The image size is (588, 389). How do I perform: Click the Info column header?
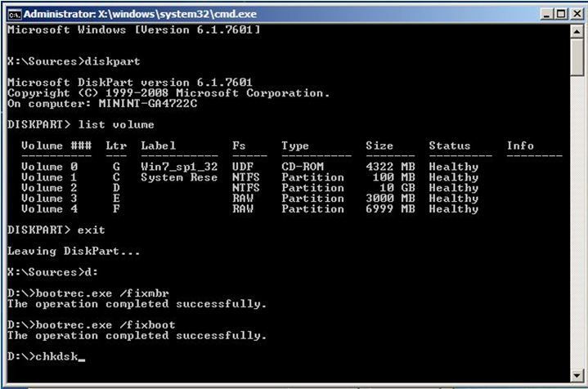pos(519,146)
